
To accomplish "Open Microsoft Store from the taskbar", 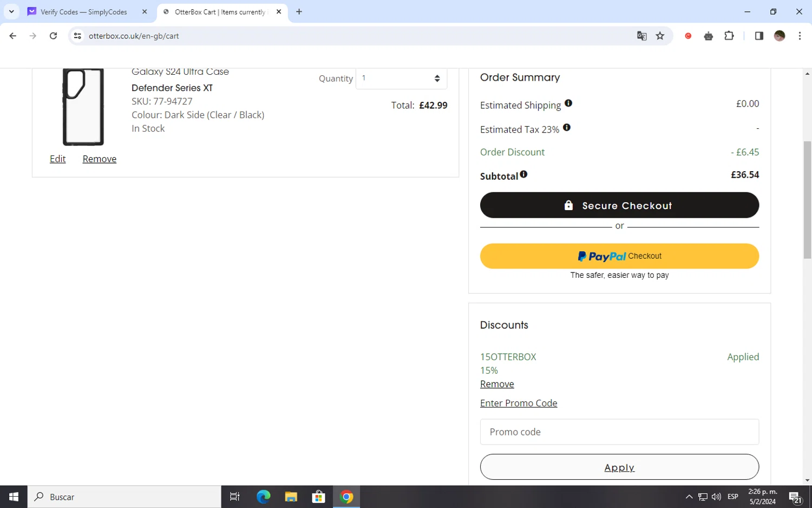I will coord(319,497).
